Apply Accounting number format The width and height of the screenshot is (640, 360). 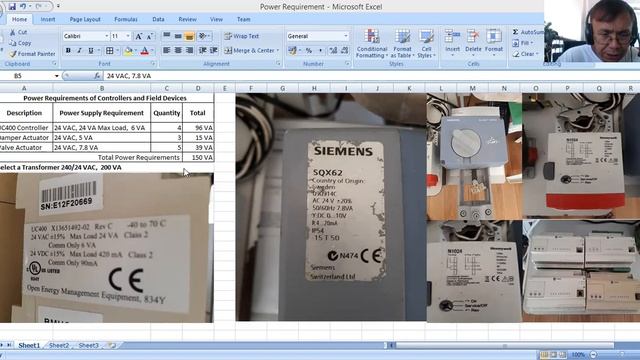click(x=292, y=51)
